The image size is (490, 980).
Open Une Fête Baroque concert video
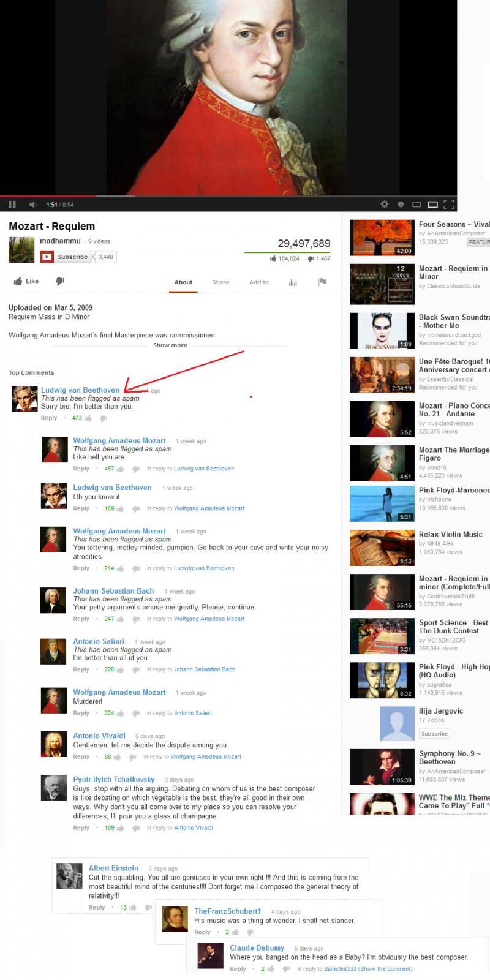382,375
